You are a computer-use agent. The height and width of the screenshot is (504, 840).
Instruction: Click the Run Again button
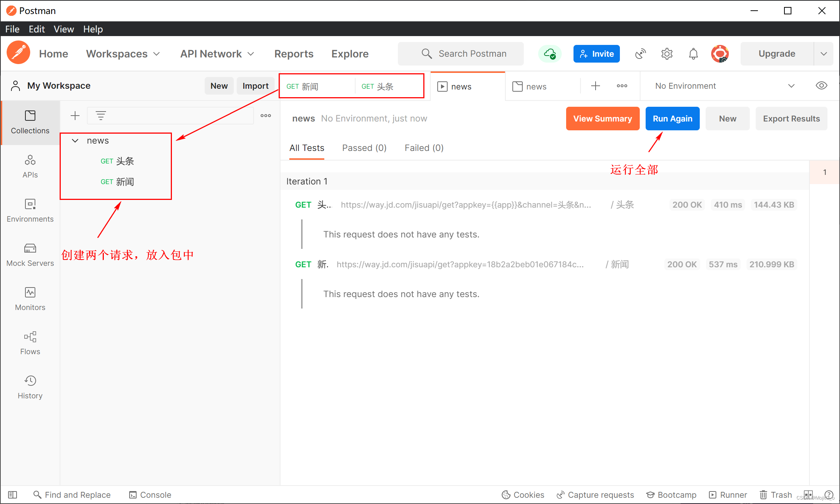pyautogui.click(x=672, y=119)
